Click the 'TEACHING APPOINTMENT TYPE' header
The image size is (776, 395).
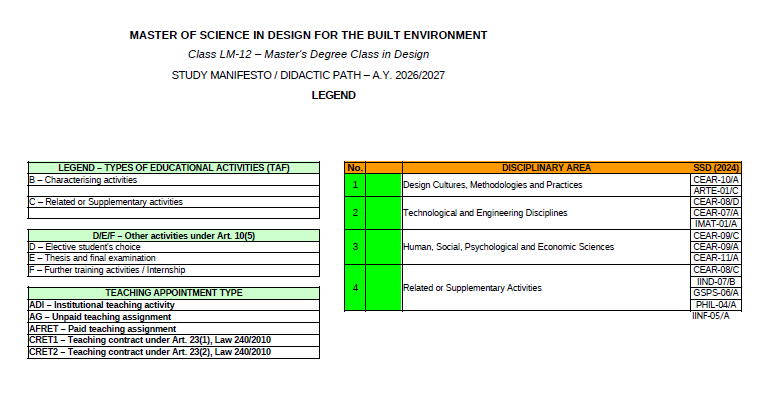tap(174, 293)
